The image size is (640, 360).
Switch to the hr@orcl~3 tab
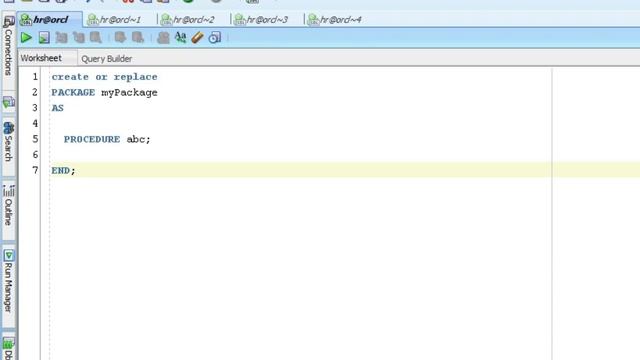coord(262,20)
